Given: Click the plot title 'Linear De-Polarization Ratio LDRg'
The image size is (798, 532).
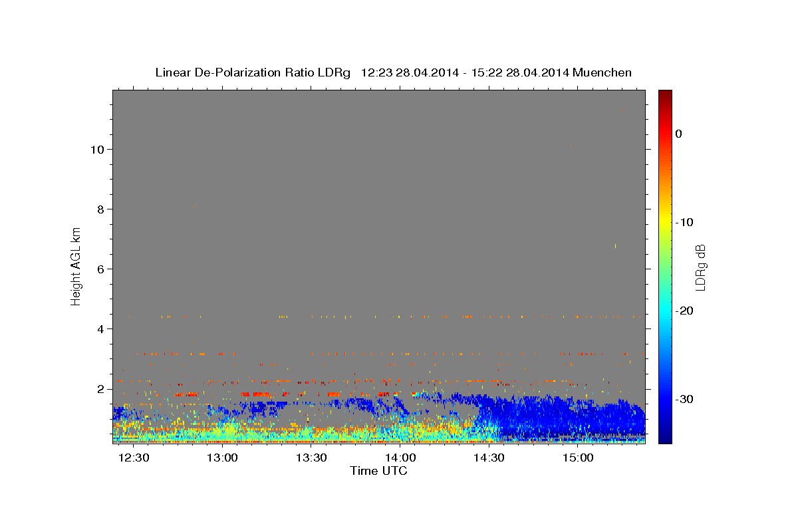Looking at the screenshot, I should click(252, 72).
